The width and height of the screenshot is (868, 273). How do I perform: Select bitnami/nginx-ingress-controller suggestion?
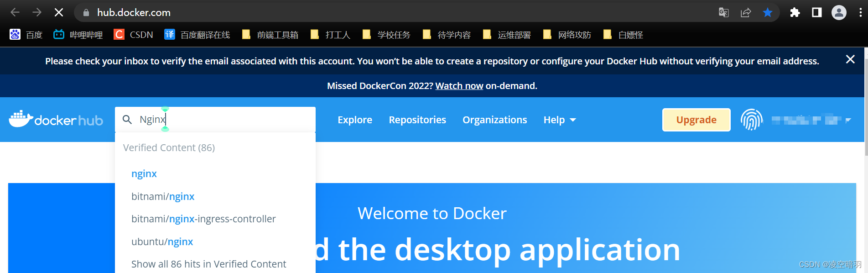[203, 219]
